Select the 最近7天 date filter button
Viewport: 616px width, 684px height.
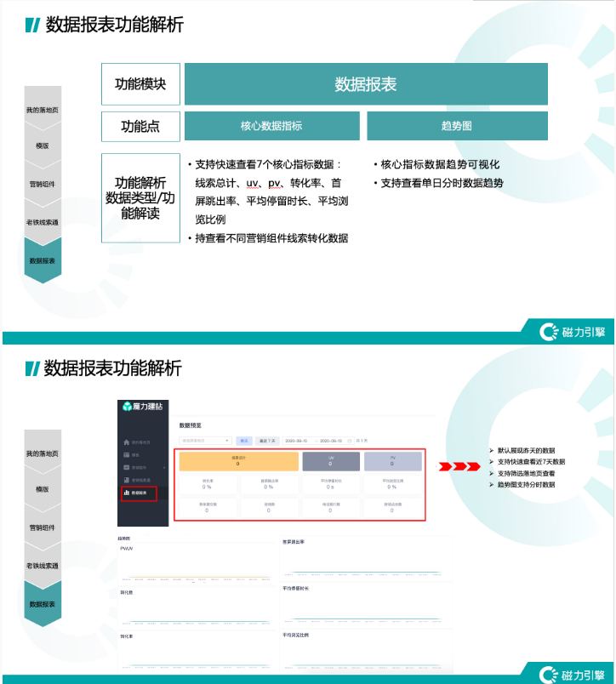pyautogui.click(x=267, y=441)
